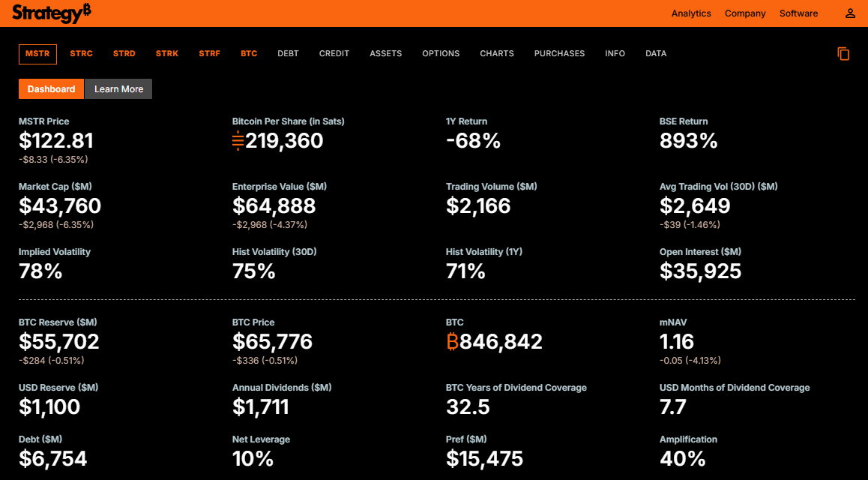Image resolution: width=868 pixels, height=480 pixels.
Task: Open the Company menu
Action: 745,13
